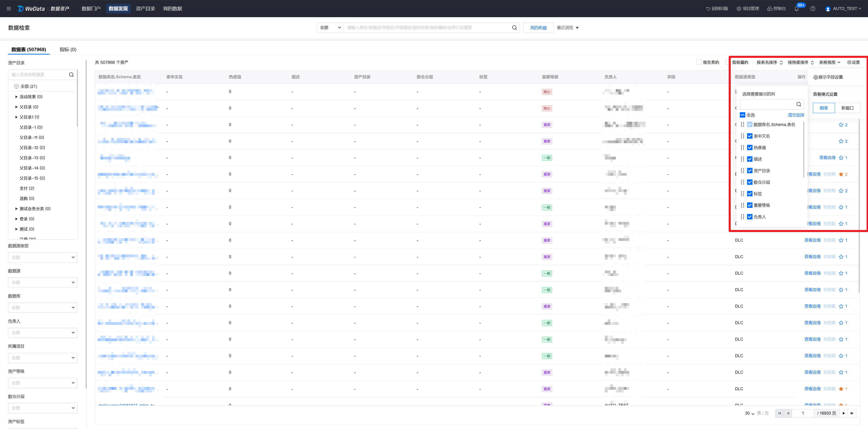Click the 清空选择 link
The image size is (868, 430).
point(796,115)
